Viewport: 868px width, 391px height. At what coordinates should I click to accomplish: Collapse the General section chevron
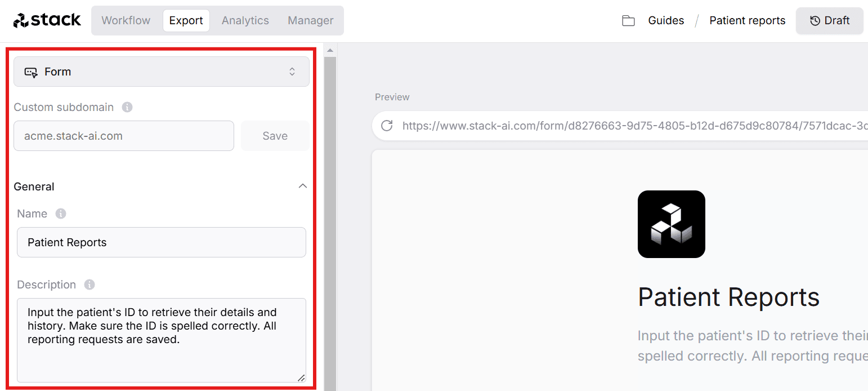[303, 186]
